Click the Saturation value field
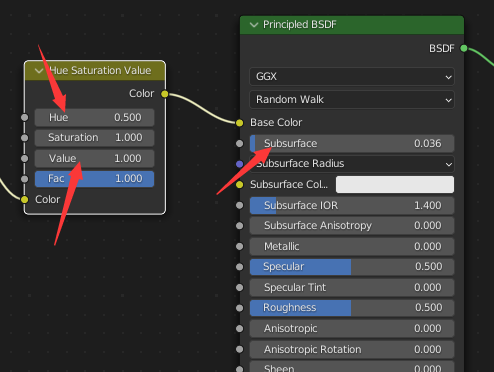Image resolution: width=494 pixels, height=372 pixels. (x=94, y=138)
